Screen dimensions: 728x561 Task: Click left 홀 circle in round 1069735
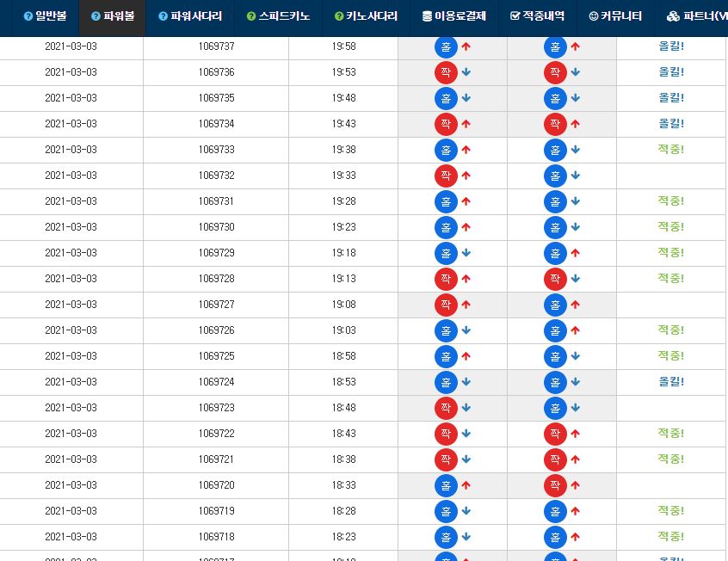point(446,98)
